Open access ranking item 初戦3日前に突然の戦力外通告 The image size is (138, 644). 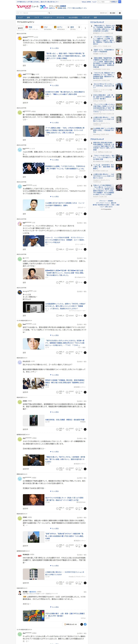pos(104,147)
